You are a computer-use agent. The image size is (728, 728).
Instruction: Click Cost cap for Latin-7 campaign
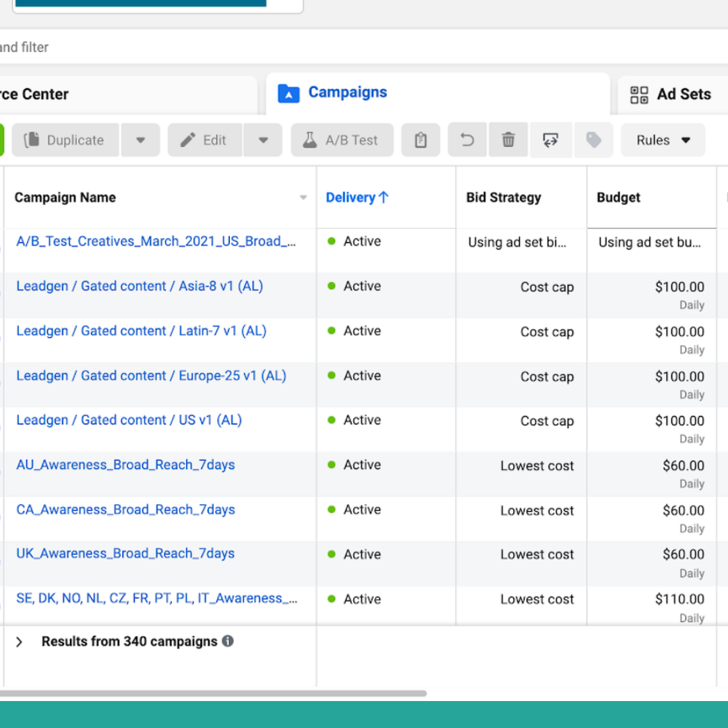[547, 332]
